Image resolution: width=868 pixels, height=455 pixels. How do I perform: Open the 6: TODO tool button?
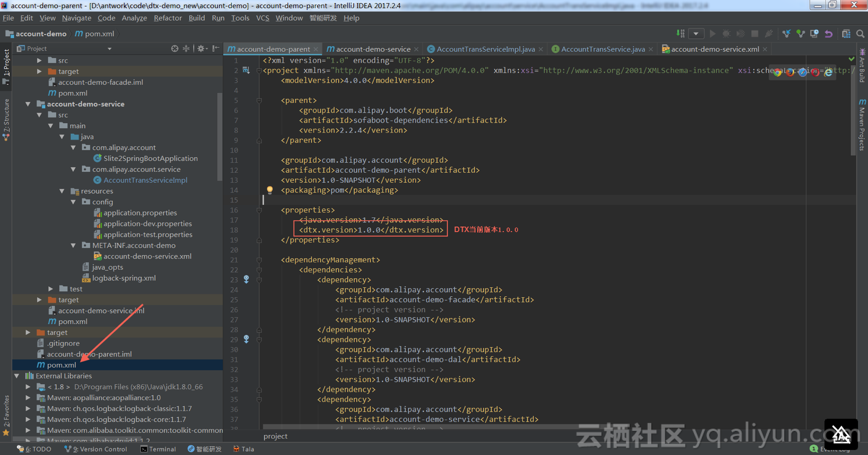point(34,449)
